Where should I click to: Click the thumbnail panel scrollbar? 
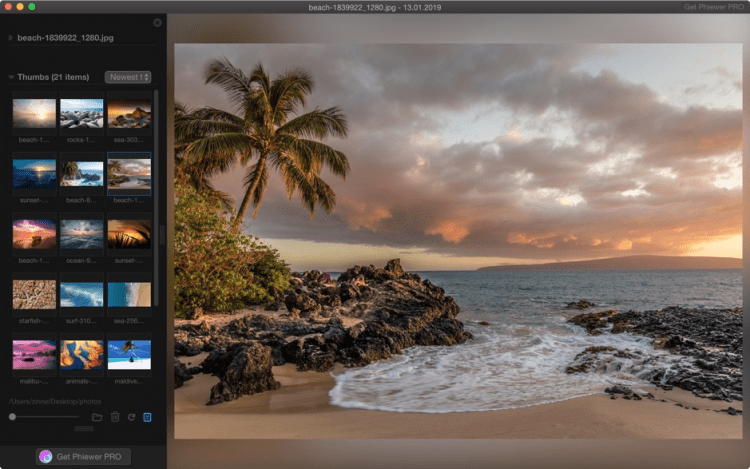156,200
